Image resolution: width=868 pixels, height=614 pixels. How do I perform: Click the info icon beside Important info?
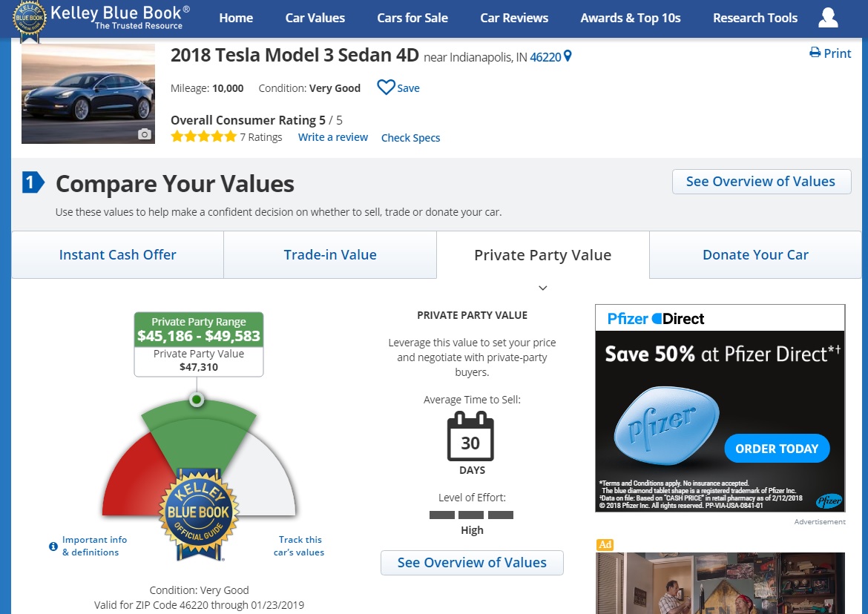click(53, 547)
